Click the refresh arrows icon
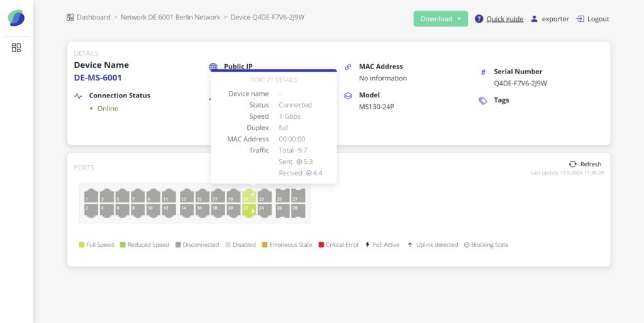 tap(572, 164)
